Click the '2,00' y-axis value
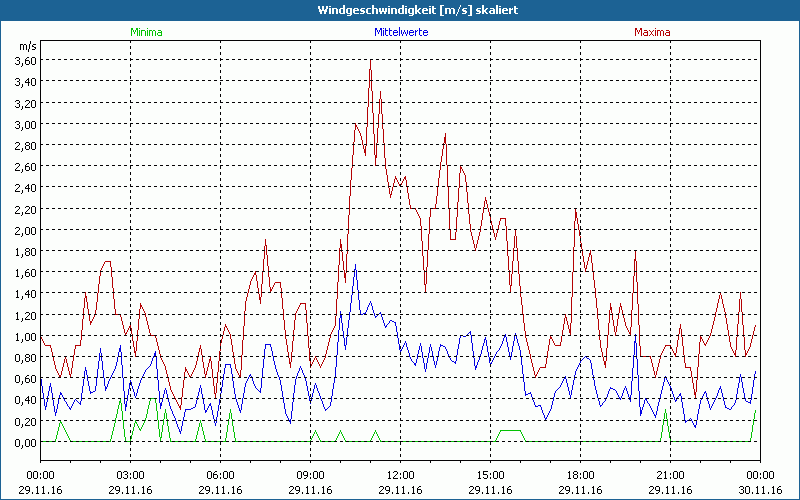This screenshot has width=800, height=500. tap(26, 230)
